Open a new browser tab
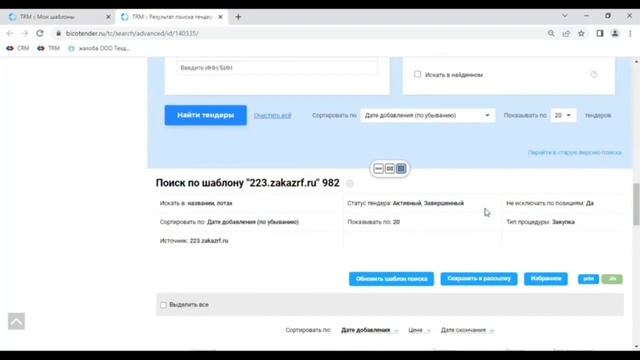This screenshot has height=360, width=640. tap(238, 17)
